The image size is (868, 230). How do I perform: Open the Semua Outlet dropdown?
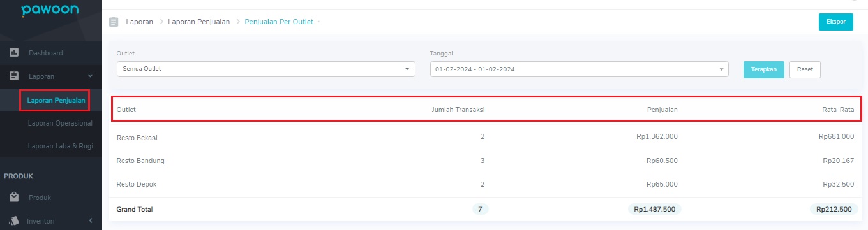pyautogui.click(x=266, y=69)
